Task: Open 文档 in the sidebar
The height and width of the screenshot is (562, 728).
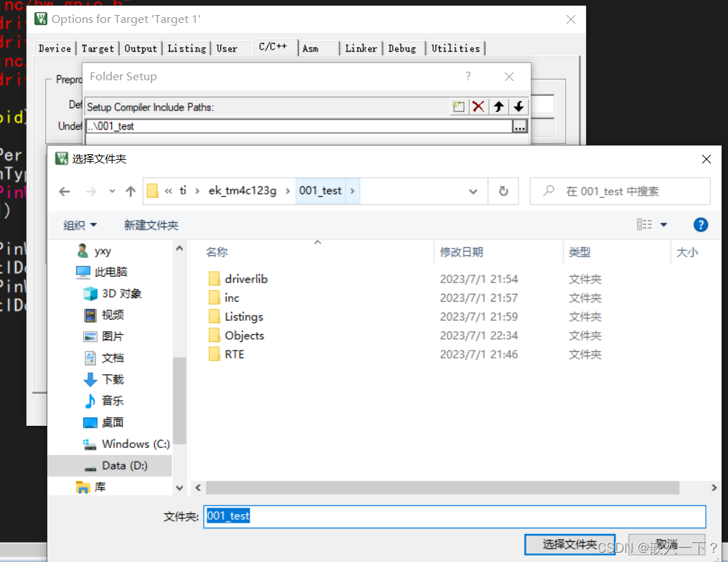Action: [105, 358]
